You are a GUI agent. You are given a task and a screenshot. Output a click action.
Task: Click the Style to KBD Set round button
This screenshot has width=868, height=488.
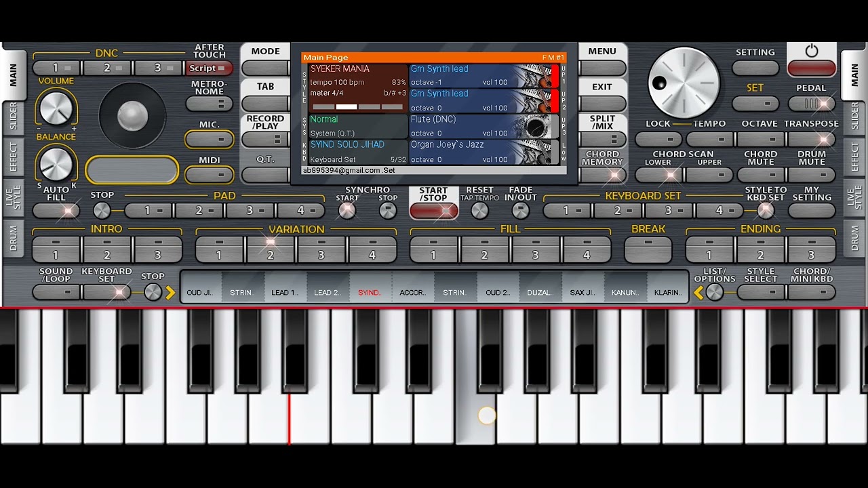click(x=766, y=211)
